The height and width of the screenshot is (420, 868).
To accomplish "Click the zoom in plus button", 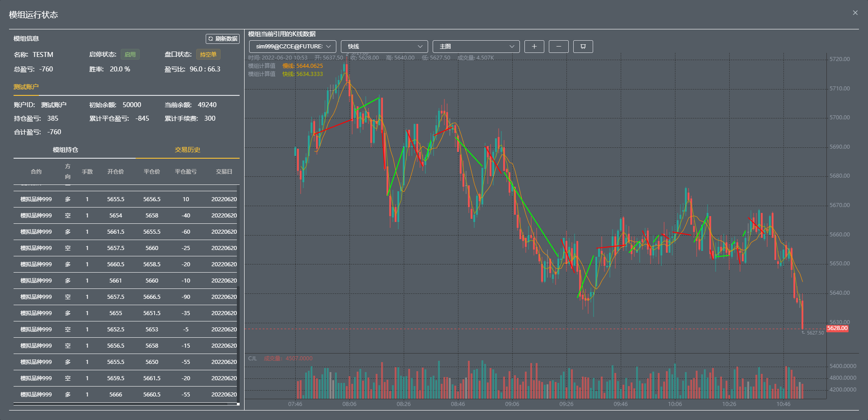I will coord(534,47).
